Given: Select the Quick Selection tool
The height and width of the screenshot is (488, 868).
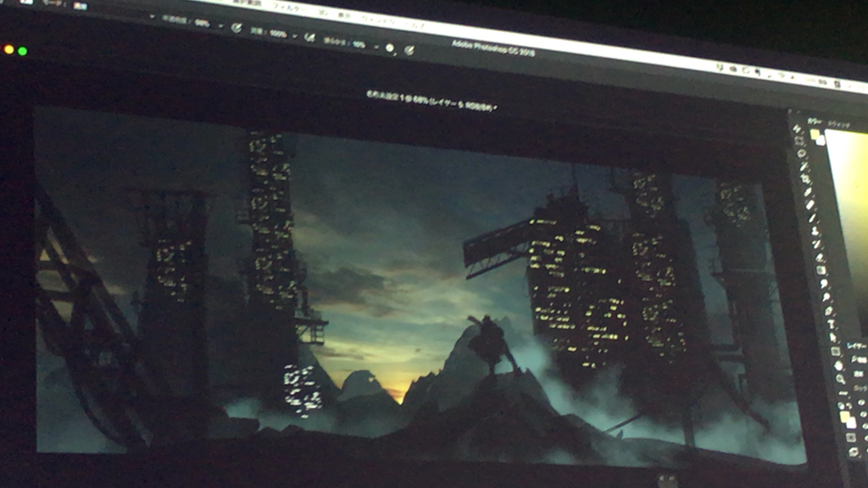Looking at the screenshot, I should click(x=804, y=166).
